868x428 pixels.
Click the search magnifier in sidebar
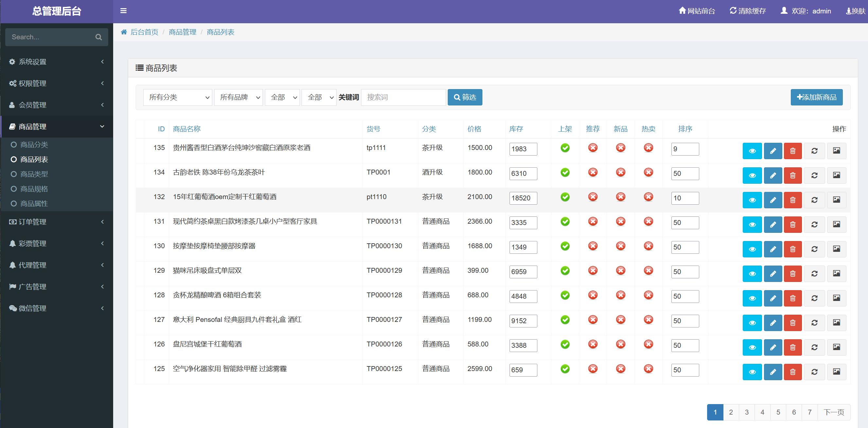coord(98,37)
